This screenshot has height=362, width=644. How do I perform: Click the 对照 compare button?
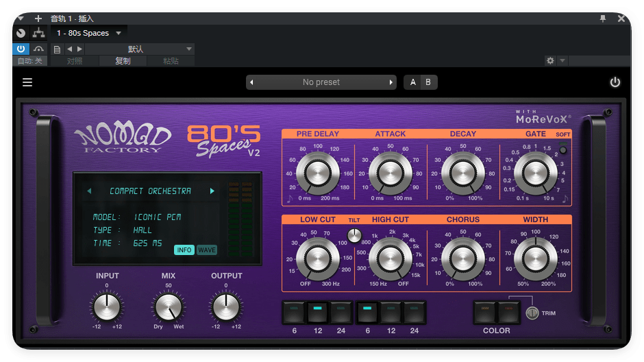click(x=75, y=61)
